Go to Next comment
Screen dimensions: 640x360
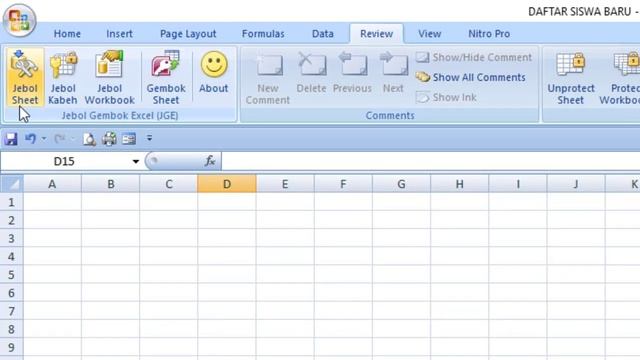pos(393,71)
